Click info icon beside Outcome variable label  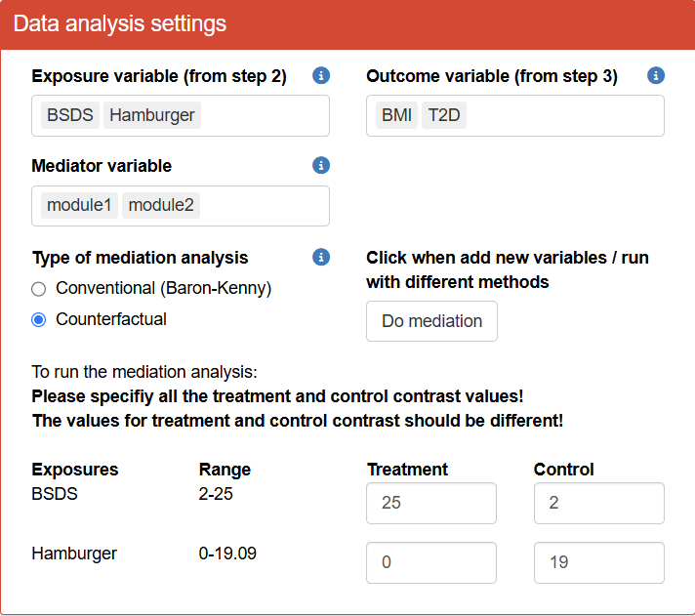click(x=656, y=76)
